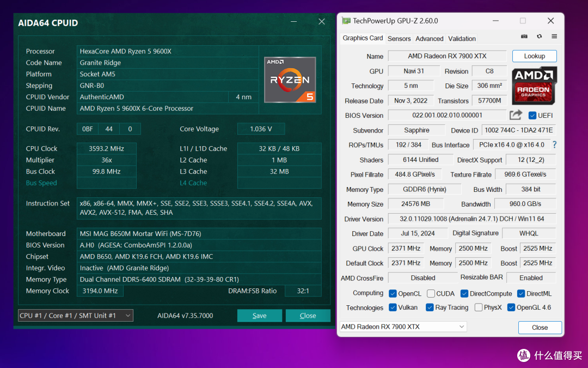The height and width of the screenshot is (368, 588).
Task: Toggle the UEFI checkbox
Action: coord(532,115)
